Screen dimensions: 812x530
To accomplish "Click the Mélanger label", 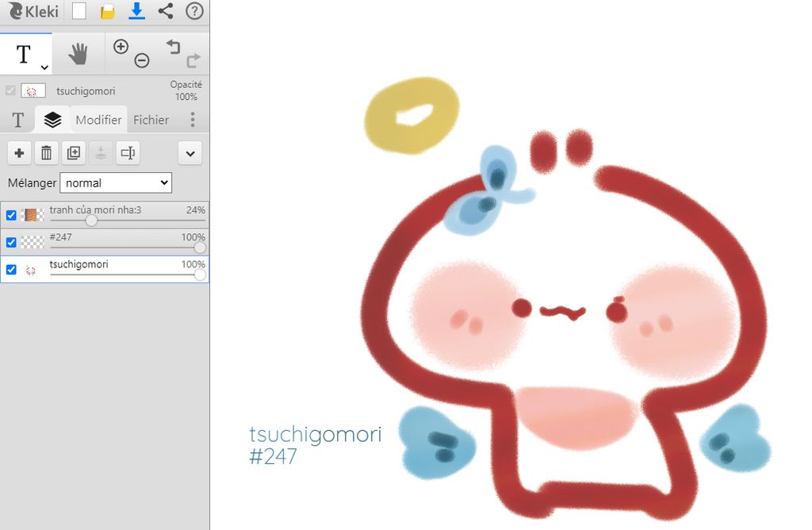I will 32,183.
